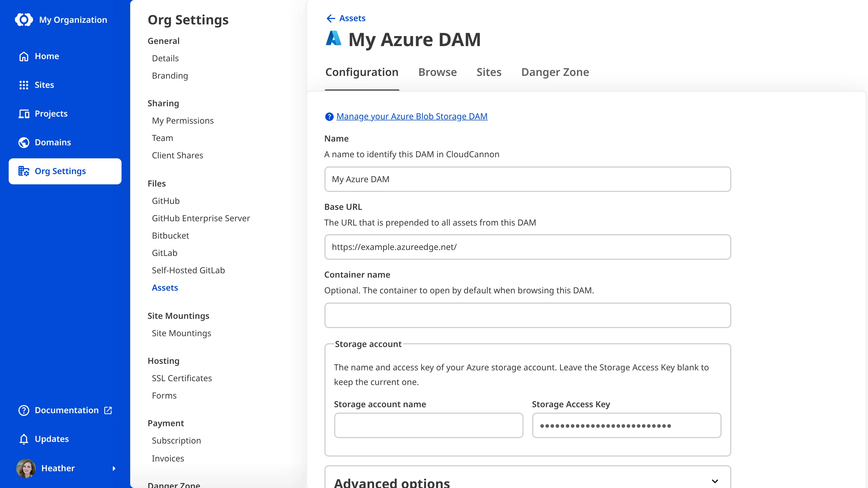The height and width of the screenshot is (488, 868).
Task: Open Invoices under Payment
Action: (x=168, y=458)
